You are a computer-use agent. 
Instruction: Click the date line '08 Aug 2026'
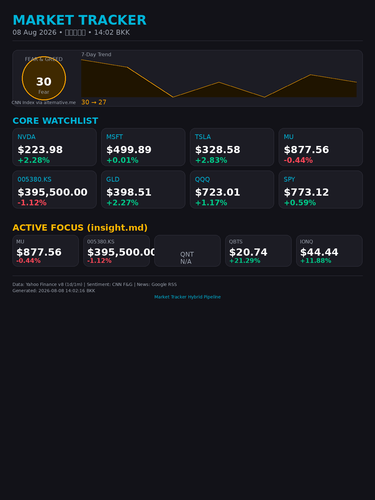[x=34, y=32]
